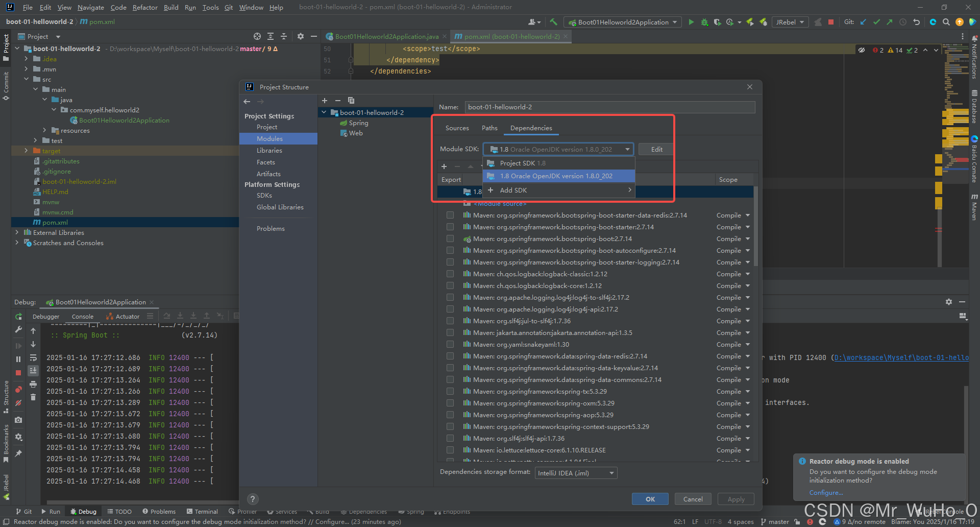The width and height of the screenshot is (980, 527).
Task: Click the Debug bug icon in top toolbar
Action: coord(704,22)
